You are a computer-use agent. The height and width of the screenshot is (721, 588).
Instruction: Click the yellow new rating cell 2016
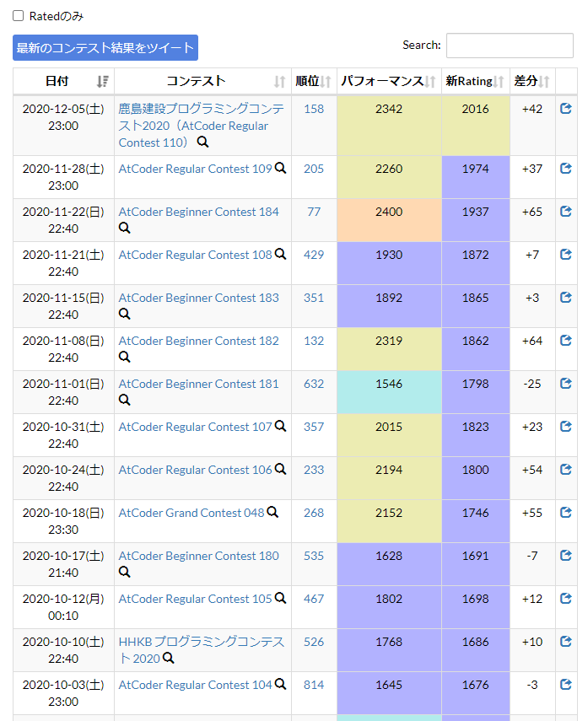pos(475,126)
